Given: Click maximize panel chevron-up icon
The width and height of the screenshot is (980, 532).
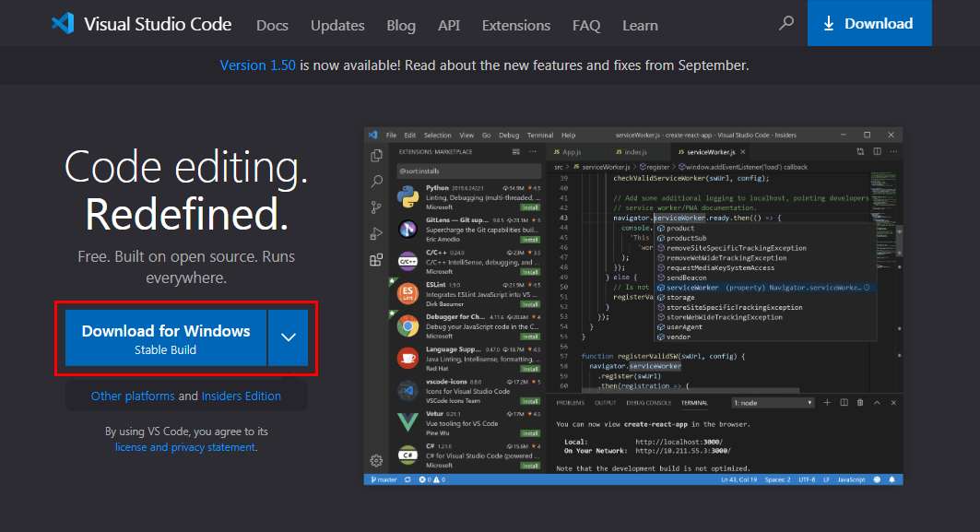Looking at the screenshot, I should coord(877,403).
